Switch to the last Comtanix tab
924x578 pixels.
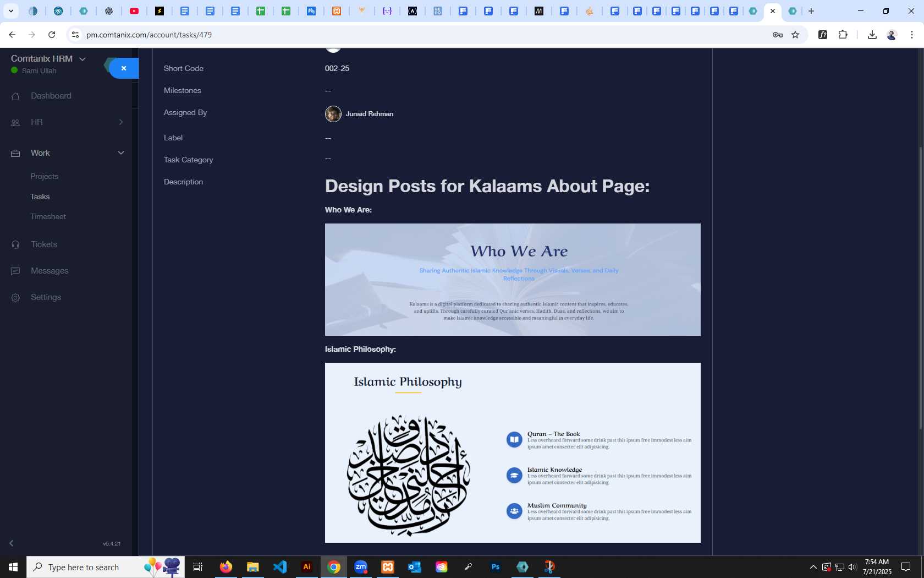793,11
